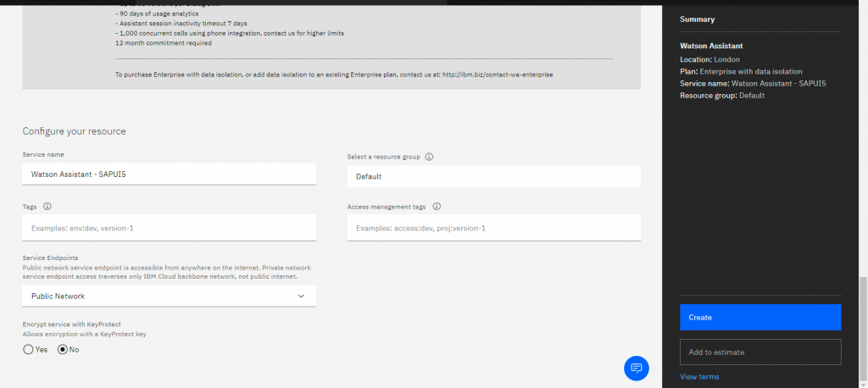
Task: Open the View terms link
Action: click(699, 377)
